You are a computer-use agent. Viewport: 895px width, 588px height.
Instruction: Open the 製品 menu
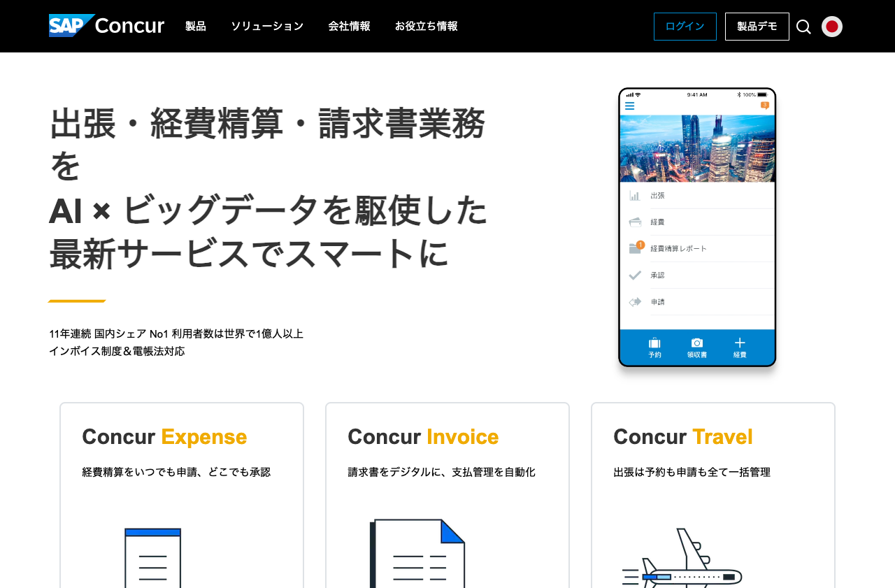(194, 26)
